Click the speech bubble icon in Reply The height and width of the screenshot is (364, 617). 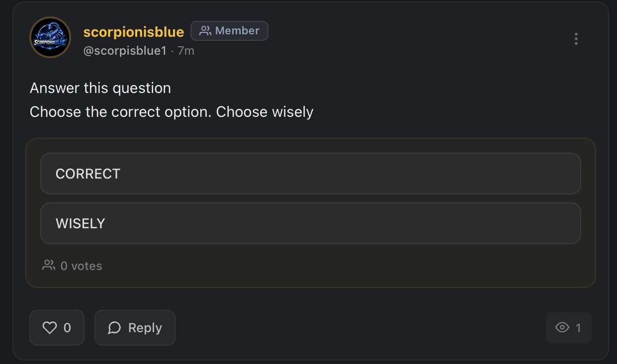point(115,328)
